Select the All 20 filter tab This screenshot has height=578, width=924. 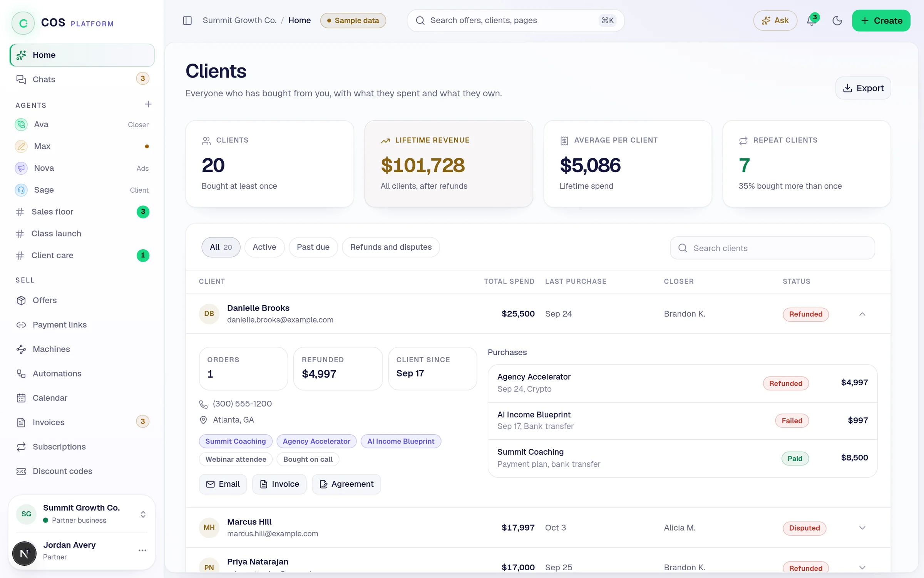tap(221, 247)
